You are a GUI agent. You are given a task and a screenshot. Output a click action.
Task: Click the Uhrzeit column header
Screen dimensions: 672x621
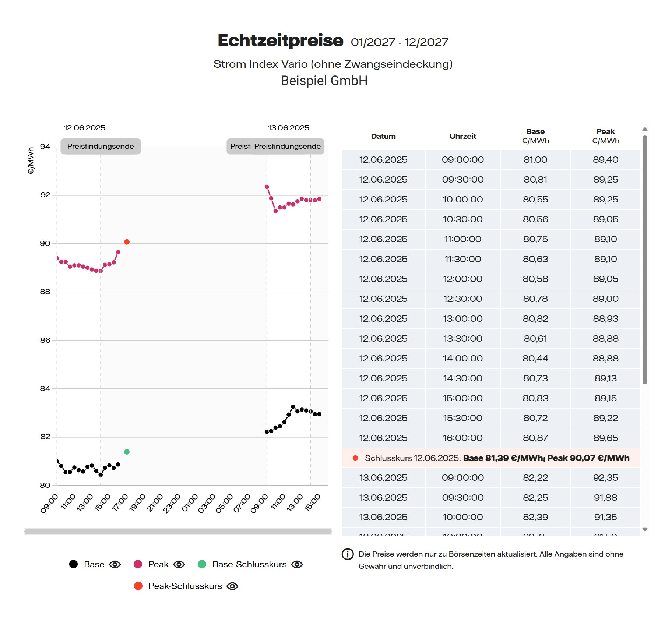click(463, 136)
